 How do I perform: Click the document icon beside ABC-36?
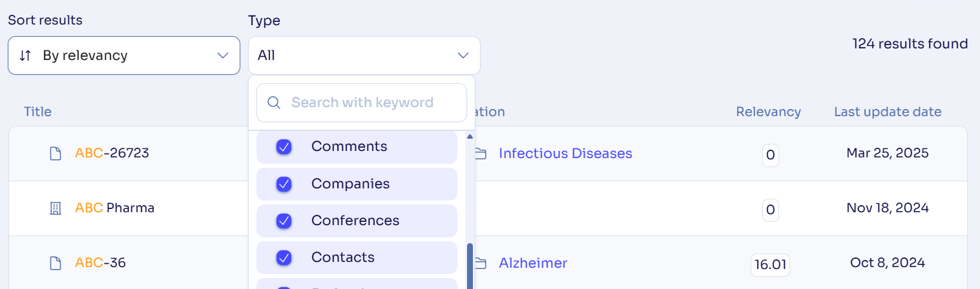coord(56,263)
